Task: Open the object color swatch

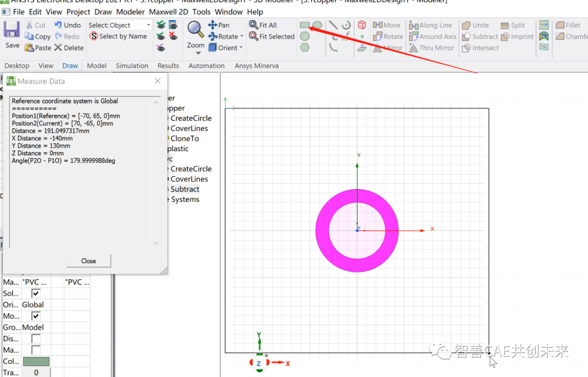Action: tap(36, 361)
